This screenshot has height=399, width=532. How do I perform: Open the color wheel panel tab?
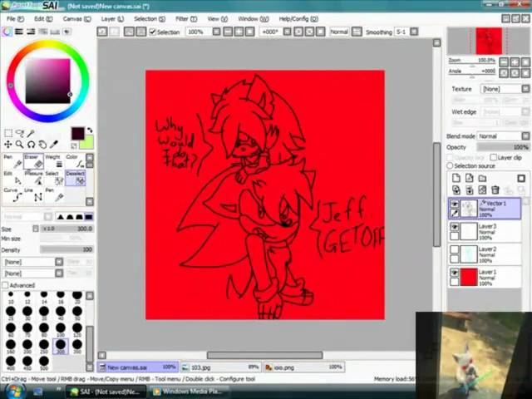(x=7, y=32)
